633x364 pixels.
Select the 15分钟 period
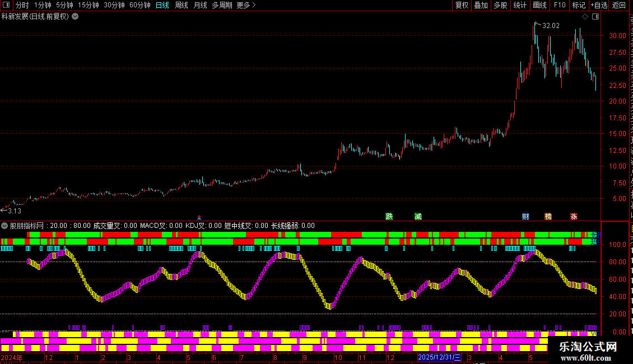point(89,5)
